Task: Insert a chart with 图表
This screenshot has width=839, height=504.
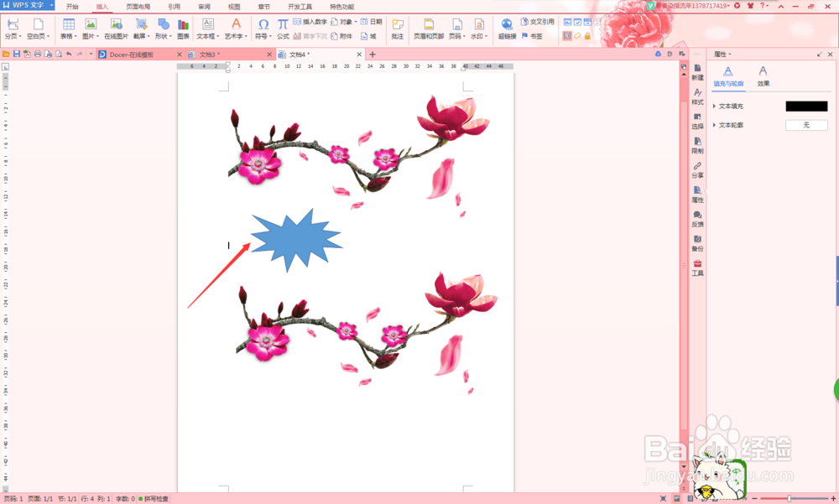Action: click(183, 29)
